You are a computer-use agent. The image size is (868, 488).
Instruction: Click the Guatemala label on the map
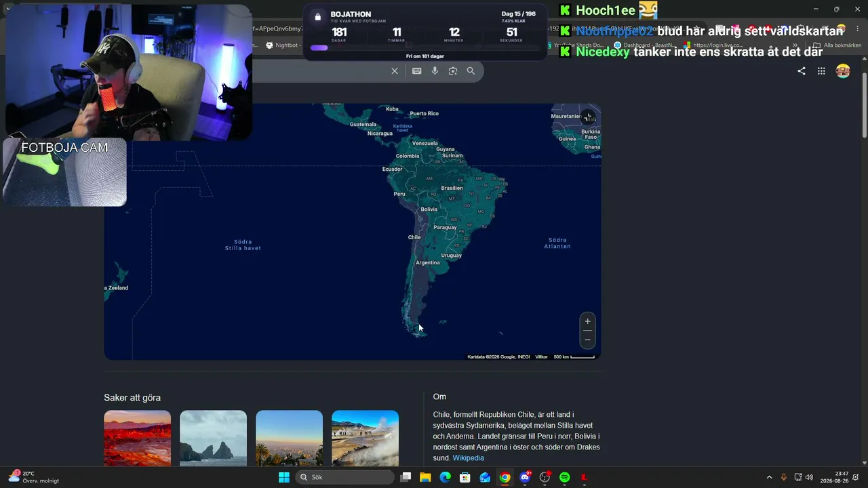click(x=363, y=124)
